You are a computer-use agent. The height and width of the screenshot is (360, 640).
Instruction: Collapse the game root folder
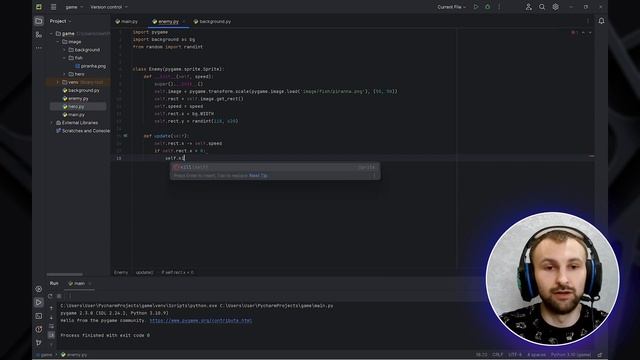point(51,33)
